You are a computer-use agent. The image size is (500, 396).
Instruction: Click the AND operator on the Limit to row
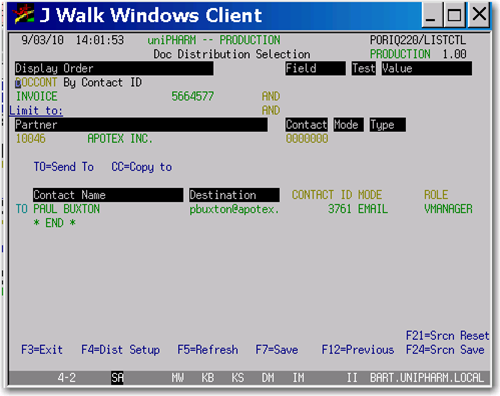tap(270, 110)
